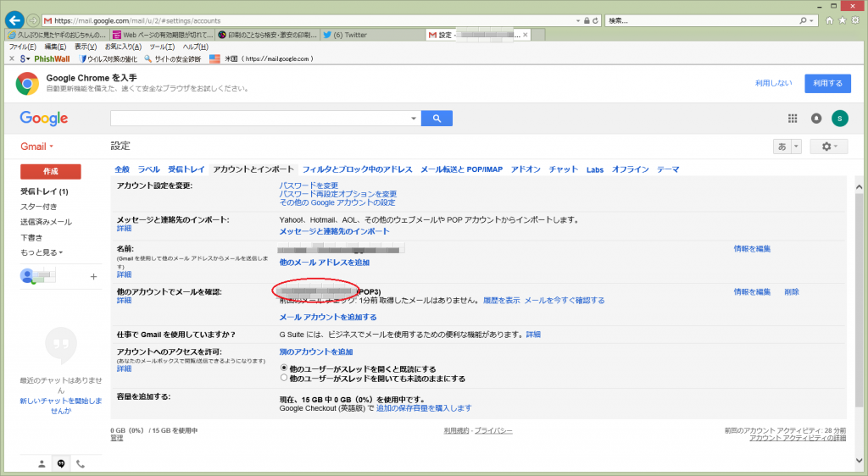The width and height of the screenshot is (868, 476).
Task: Click inside the Gmail search input field
Action: click(x=259, y=119)
